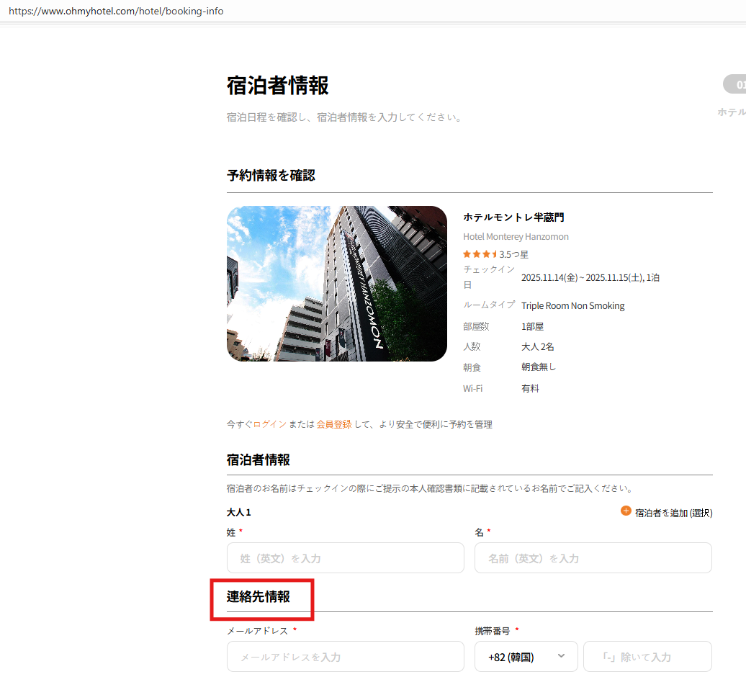Click the 大人 2名 guest count value
Screen dimensions: 746x700
click(x=538, y=346)
